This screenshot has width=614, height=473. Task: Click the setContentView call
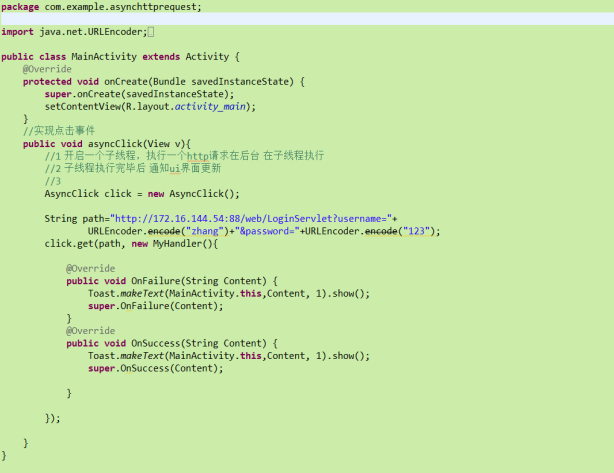click(150, 107)
